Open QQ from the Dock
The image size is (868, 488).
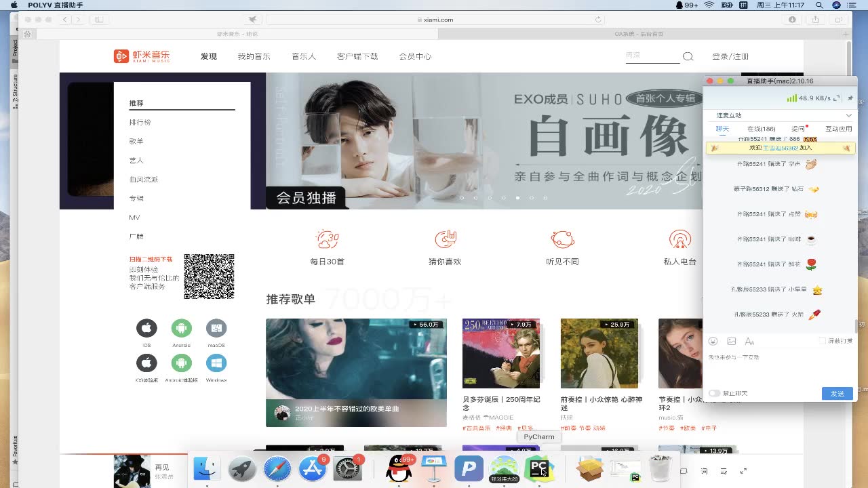tap(397, 468)
